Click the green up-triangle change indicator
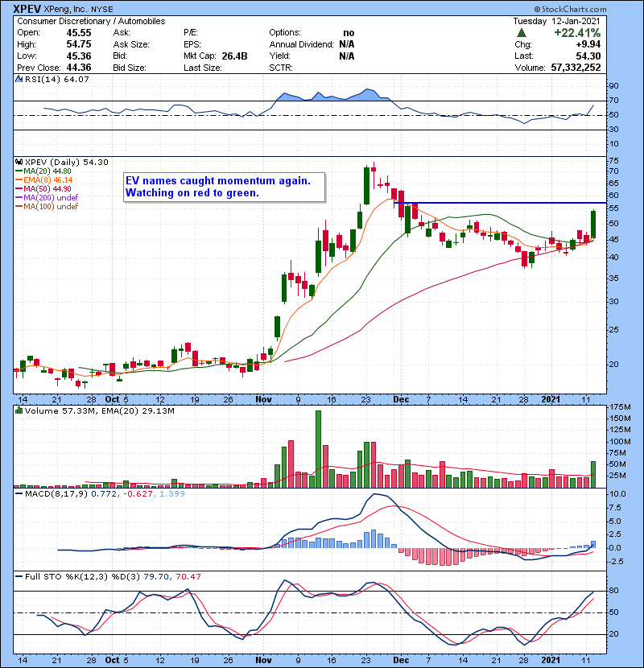Image resolution: width=644 pixels, height=668 pixels. point(522,33)
